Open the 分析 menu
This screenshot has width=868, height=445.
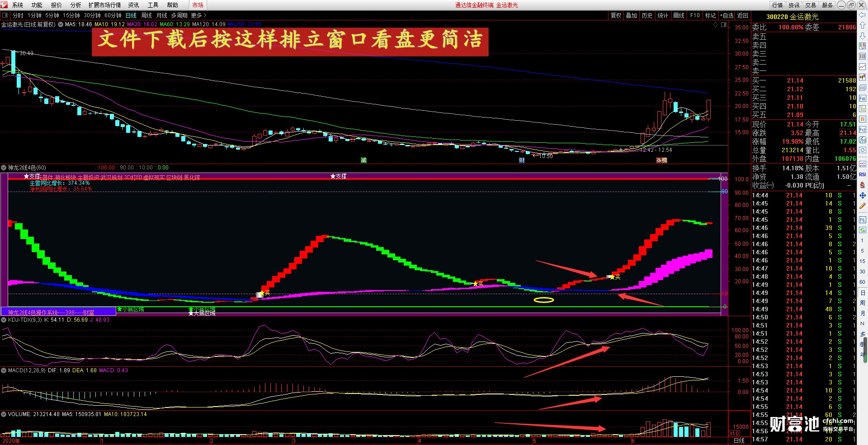76,5
